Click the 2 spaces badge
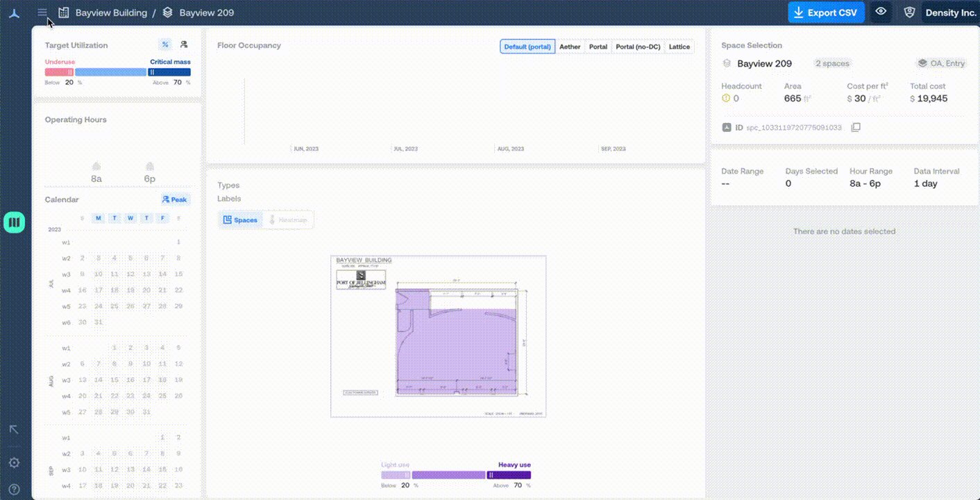 [x=832, y=63]
